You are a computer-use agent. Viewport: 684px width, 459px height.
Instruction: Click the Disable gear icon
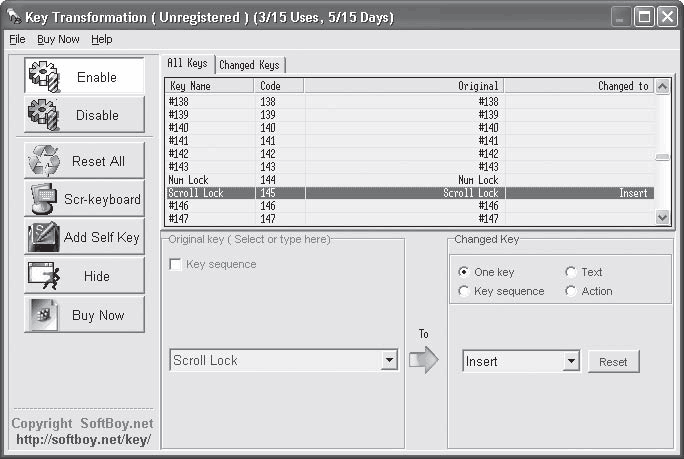[x=44, y=115]
